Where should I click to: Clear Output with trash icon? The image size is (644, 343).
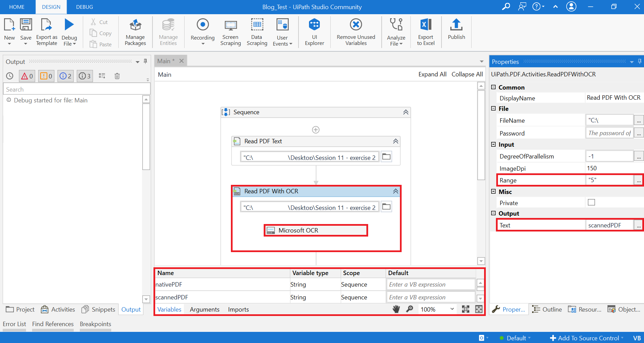tap(117, 76)
